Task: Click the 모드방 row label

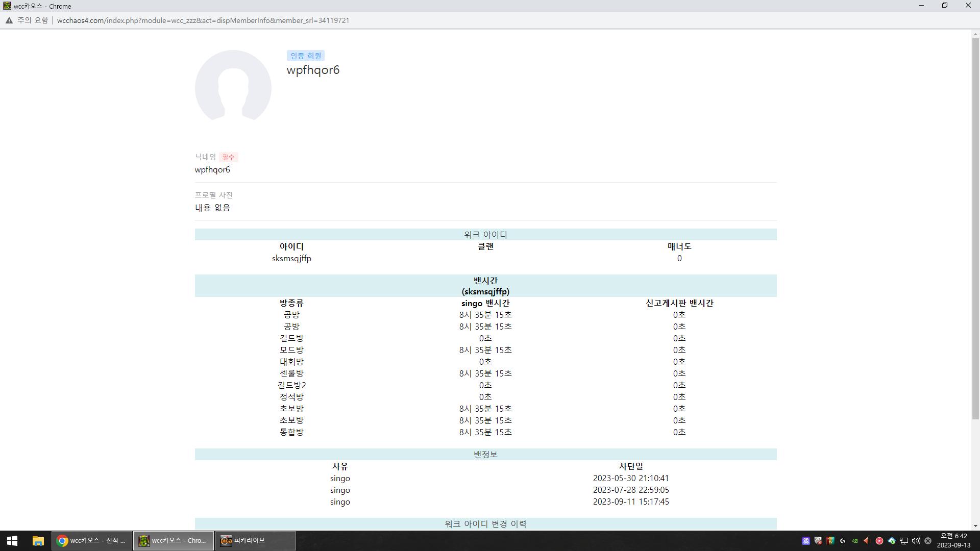Action: (x=291, y=350)
